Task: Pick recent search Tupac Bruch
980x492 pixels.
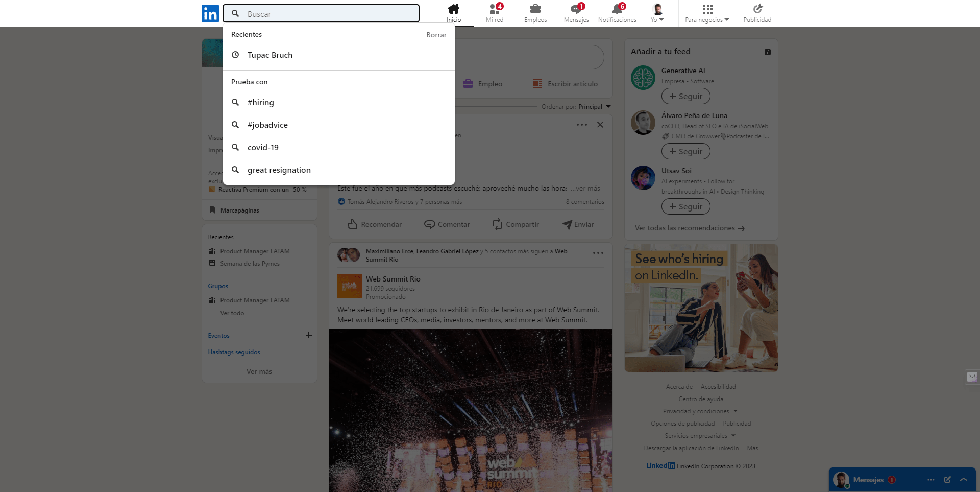Action: point(269,55)
